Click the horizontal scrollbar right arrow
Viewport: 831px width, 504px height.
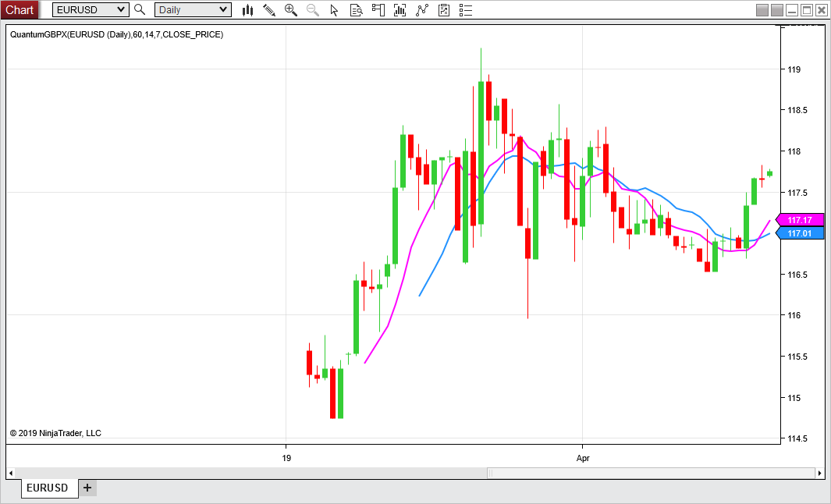click(x=820, y=473)
